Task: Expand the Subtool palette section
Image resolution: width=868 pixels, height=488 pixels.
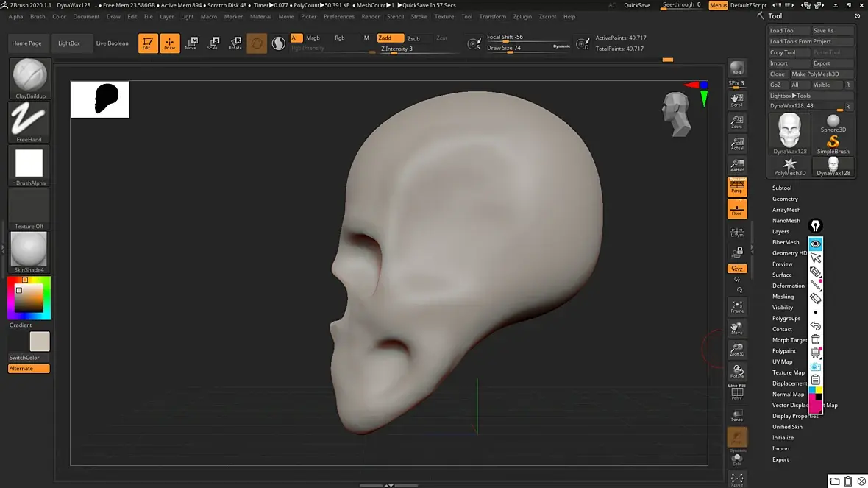Action: click(x=782, y=188)
